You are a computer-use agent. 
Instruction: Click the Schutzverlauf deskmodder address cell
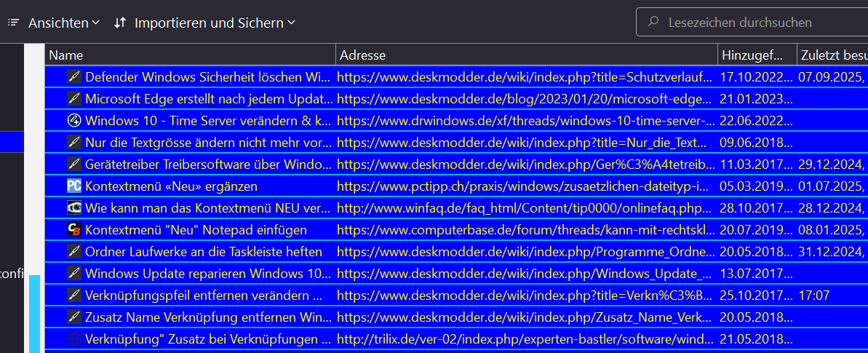(x=525, y=77)
